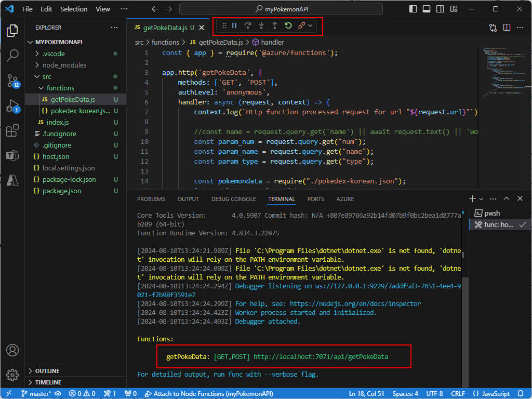Click the master branch in status bar
532x399 pixels.
[36, 394]
